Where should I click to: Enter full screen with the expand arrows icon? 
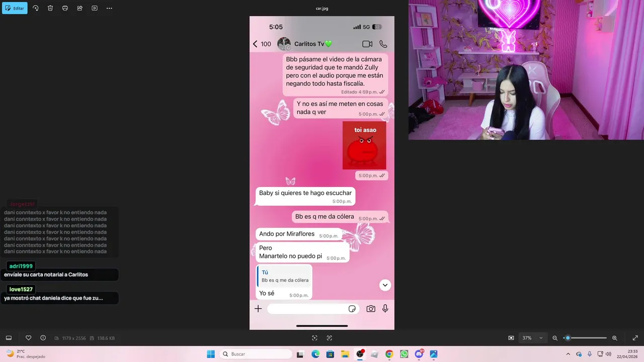coord(635,338)
